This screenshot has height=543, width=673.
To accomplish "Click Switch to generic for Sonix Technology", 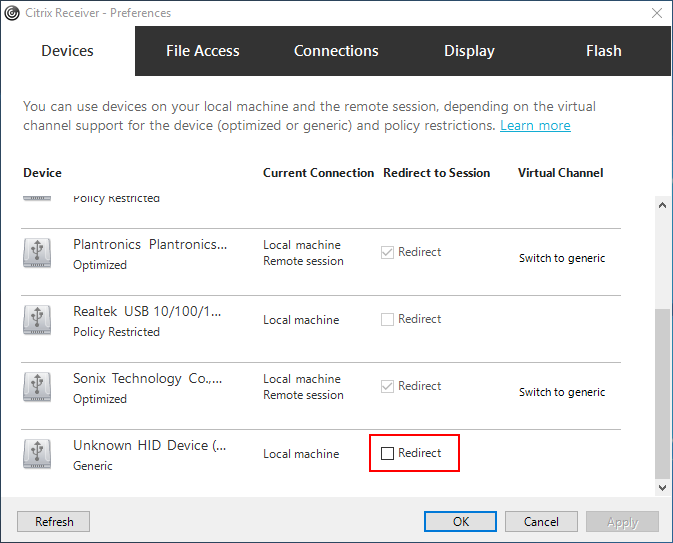I will (x=562, y=392).
